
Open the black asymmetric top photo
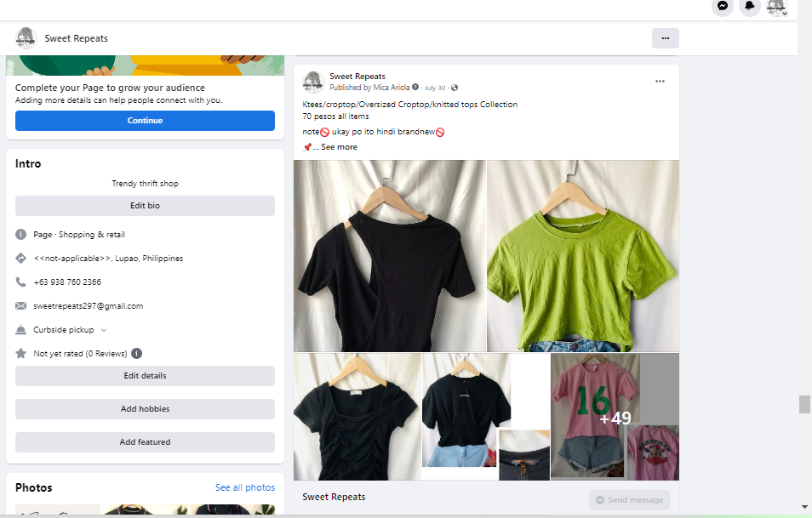pos(390,256)
